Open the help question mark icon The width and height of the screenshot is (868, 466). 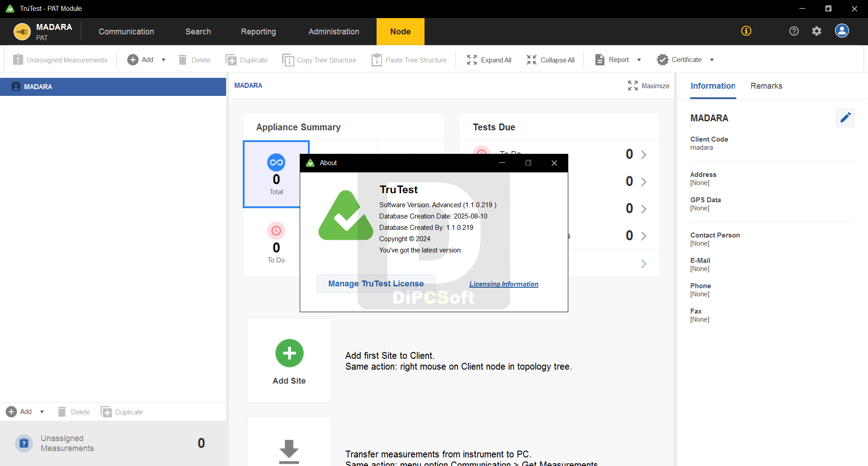(x=794, y=31)
